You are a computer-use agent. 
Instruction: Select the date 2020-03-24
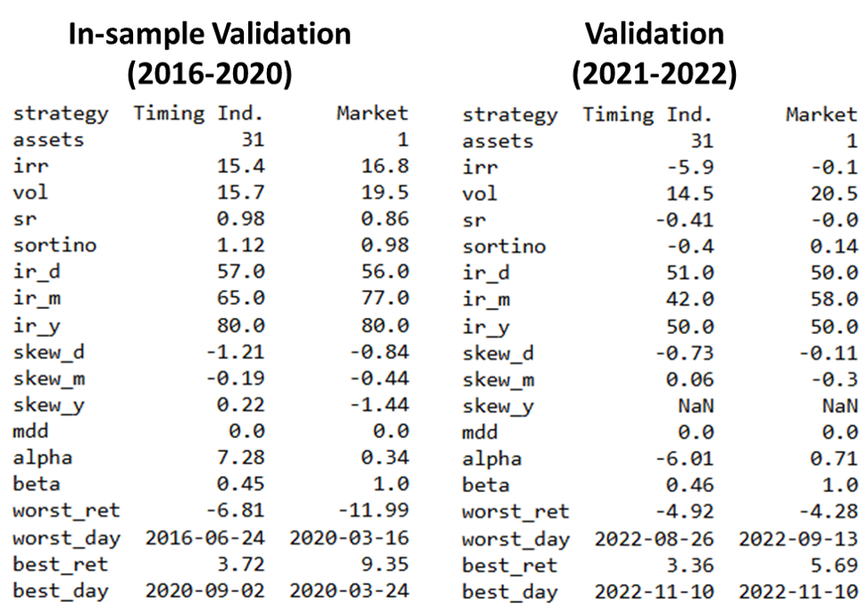(x=348, y=590)
